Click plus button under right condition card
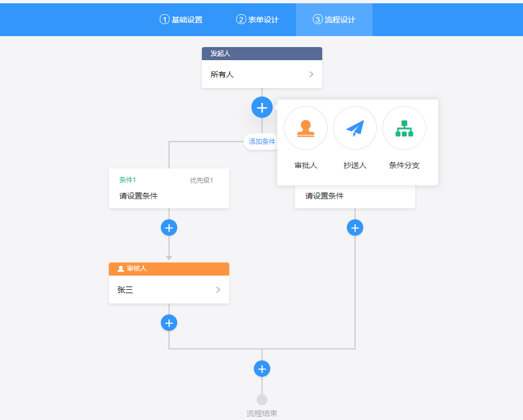The height and width of the screenshot is (420, 523). click(355, 227)
